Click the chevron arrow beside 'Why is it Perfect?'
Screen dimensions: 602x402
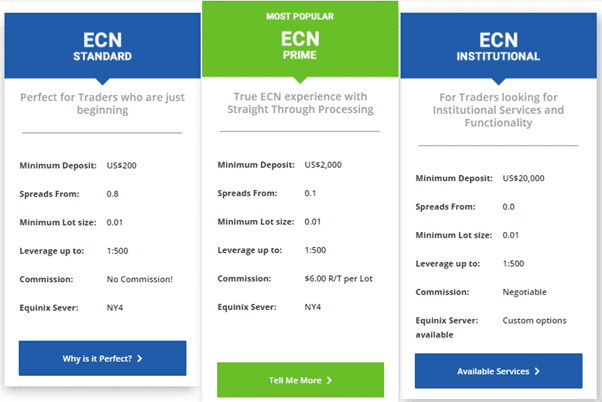[140, 359]
